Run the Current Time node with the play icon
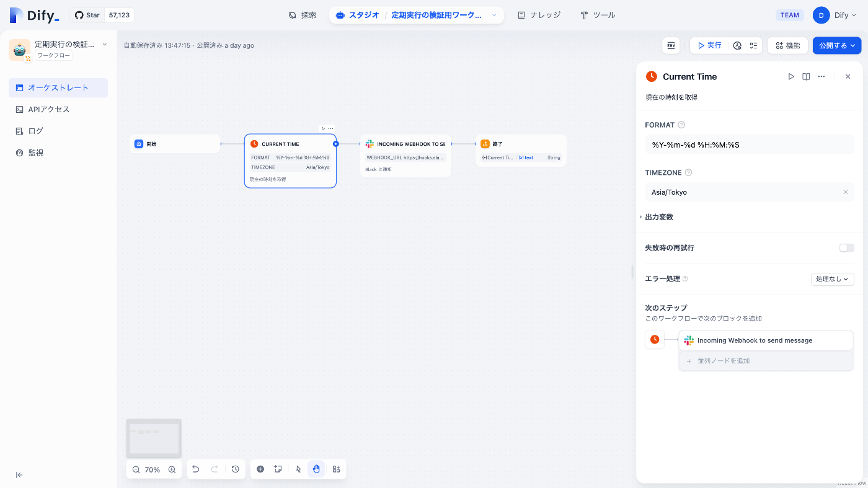The image size is (868, 488). (791, 76)
